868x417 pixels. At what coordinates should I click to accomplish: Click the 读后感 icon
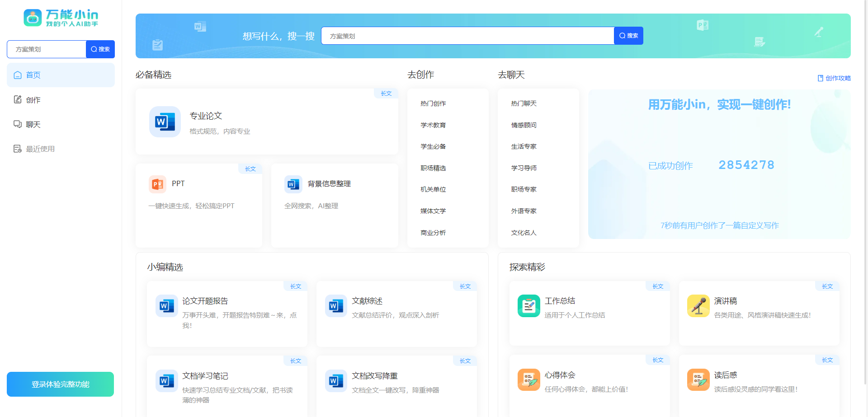point(698,380)
